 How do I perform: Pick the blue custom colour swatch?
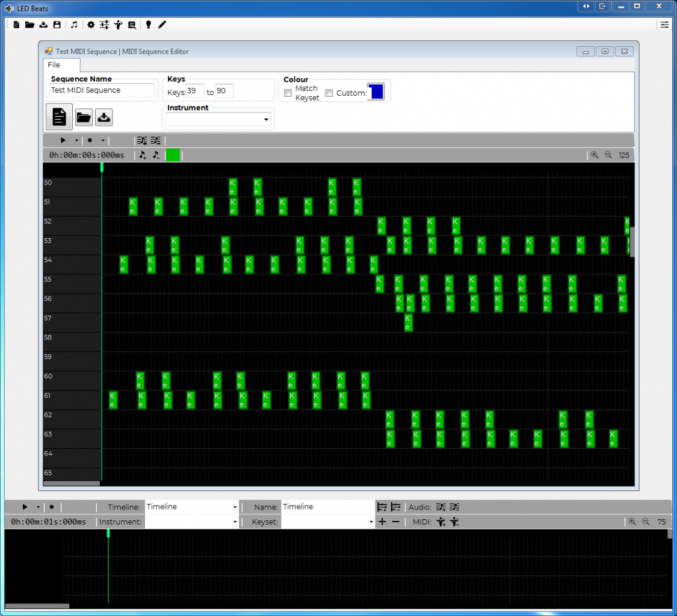376,91
